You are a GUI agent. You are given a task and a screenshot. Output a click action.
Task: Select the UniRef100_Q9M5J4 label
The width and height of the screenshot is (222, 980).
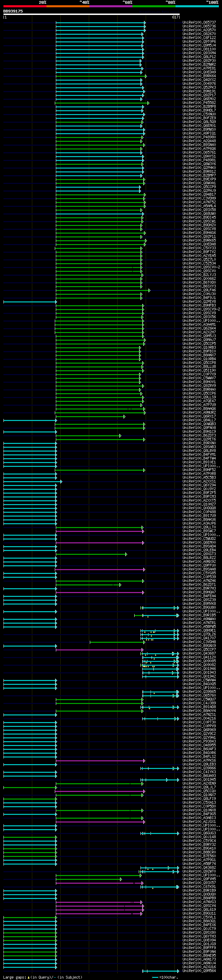click(199, 45)
